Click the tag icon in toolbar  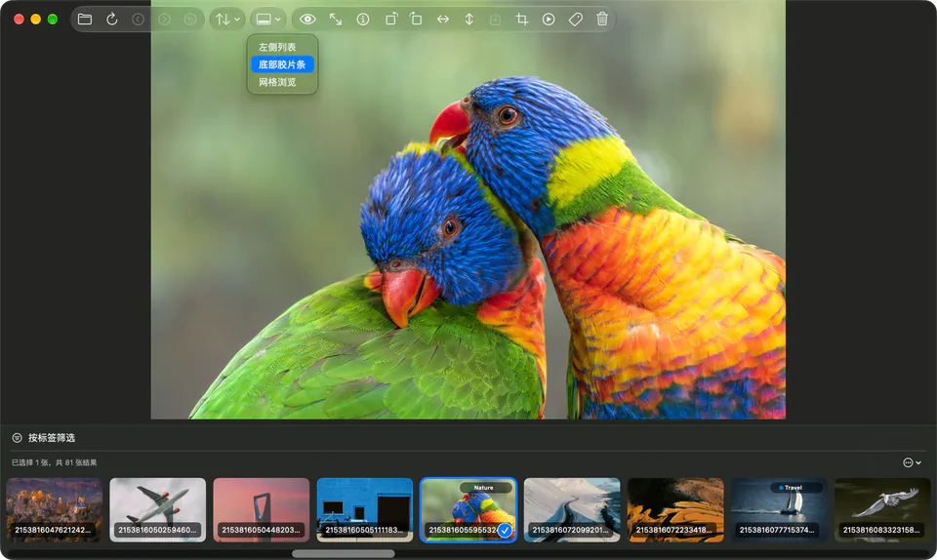tap(576, 20)
